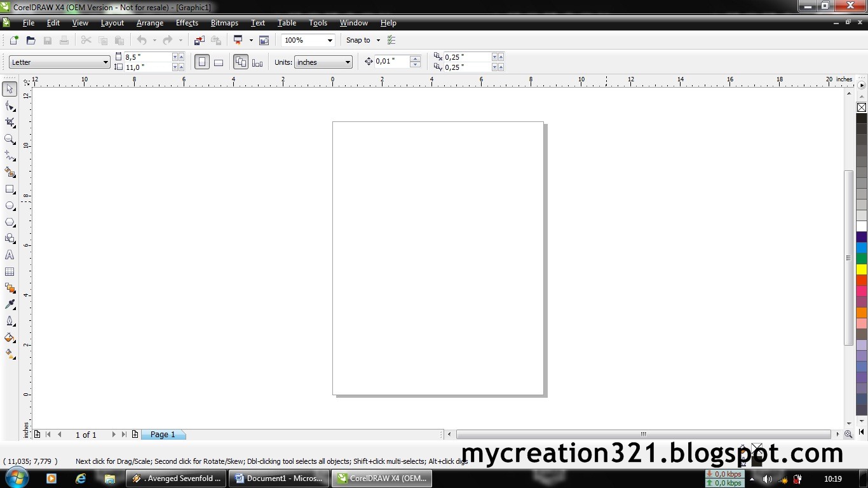This screenshot has height=488, width=868.
Task: Select the Ellipse tool
Action: point(10,206)
